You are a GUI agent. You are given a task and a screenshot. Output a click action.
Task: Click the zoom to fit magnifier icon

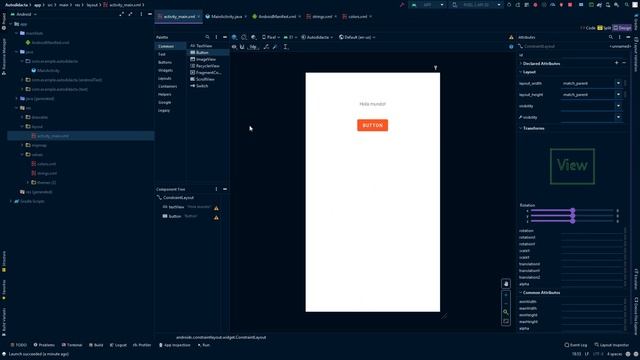point(506,312)
